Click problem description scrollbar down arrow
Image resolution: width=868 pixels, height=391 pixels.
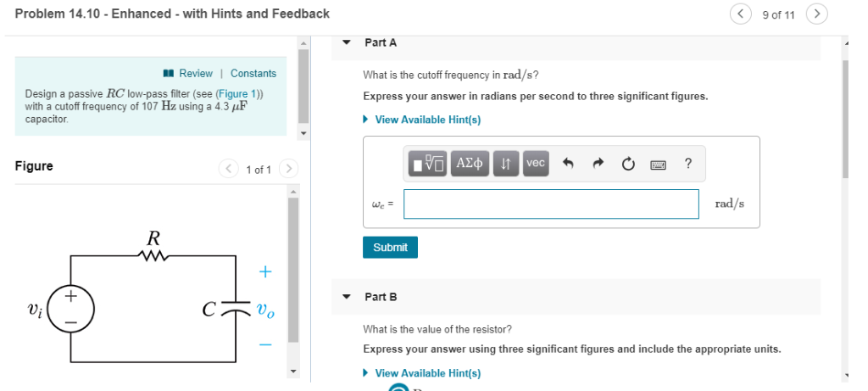click(x=303, y=132)
